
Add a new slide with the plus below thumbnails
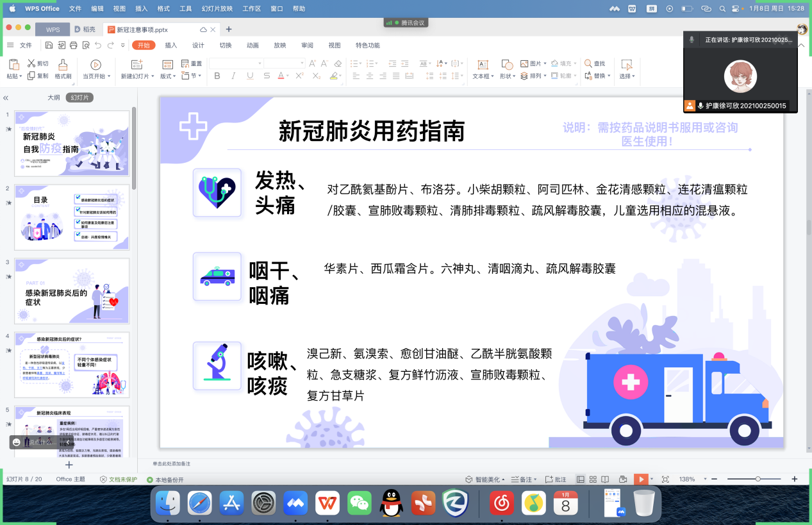coord(69,465)
